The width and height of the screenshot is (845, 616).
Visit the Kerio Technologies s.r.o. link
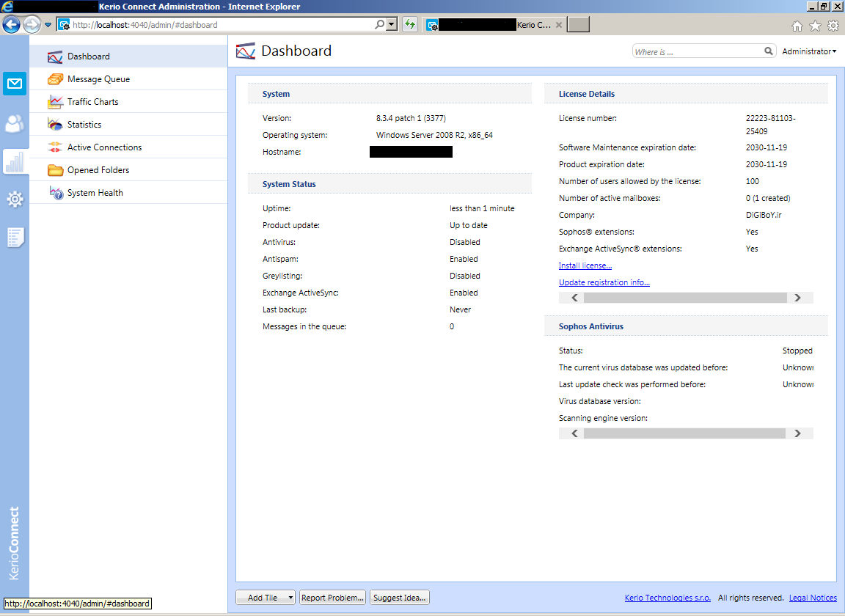[667, 598]
